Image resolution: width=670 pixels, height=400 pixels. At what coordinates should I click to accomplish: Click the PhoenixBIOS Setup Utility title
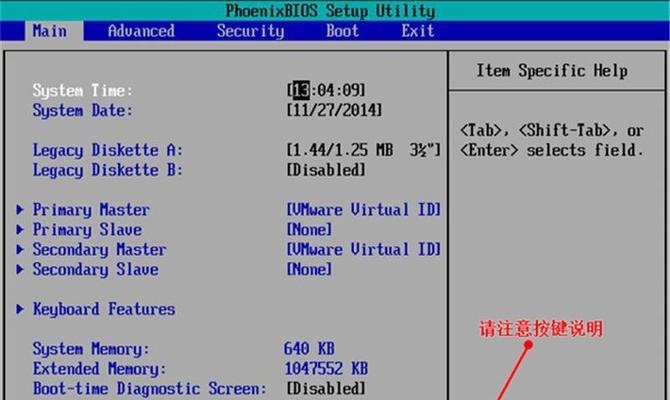[330, 11]
